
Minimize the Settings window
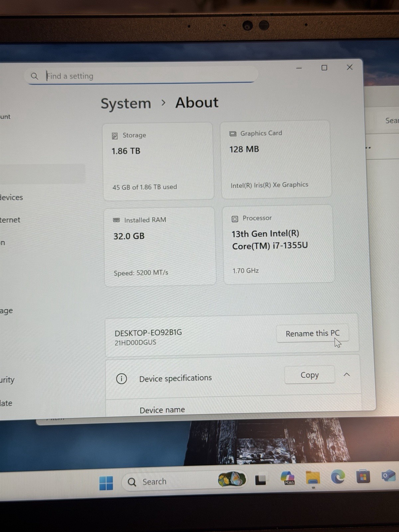(299, 68)
